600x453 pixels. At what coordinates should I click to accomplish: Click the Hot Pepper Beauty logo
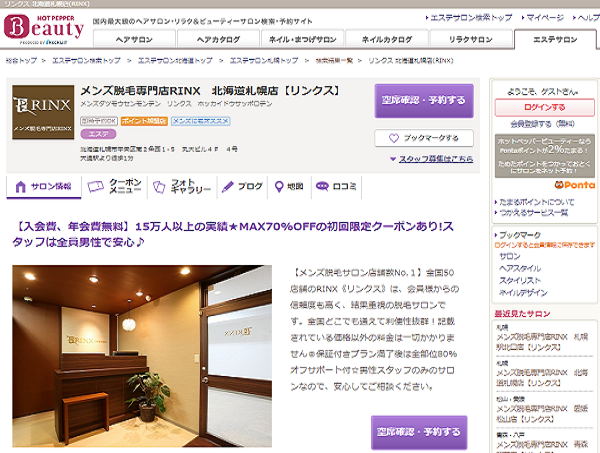point(44,29)
